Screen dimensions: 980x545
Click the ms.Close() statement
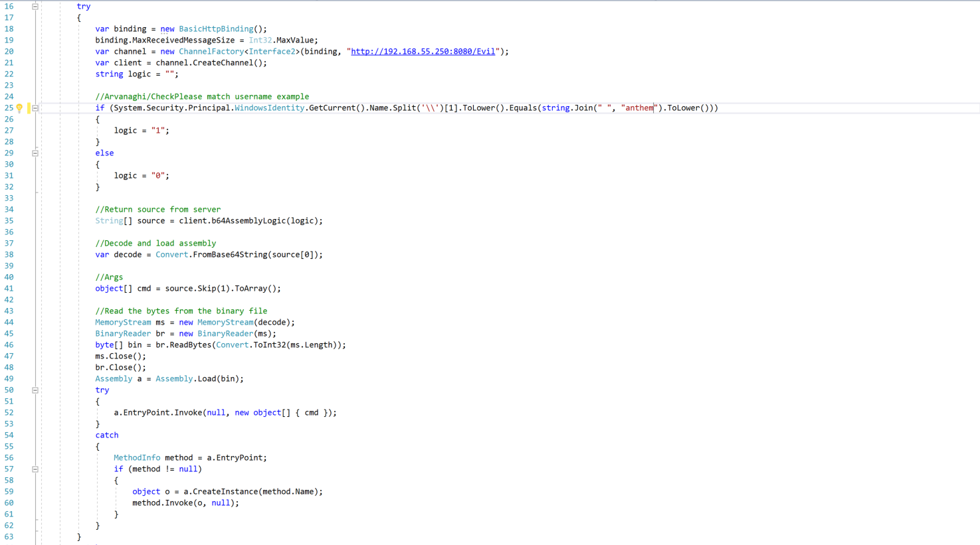pyautogui.click(x=120, y=356)
